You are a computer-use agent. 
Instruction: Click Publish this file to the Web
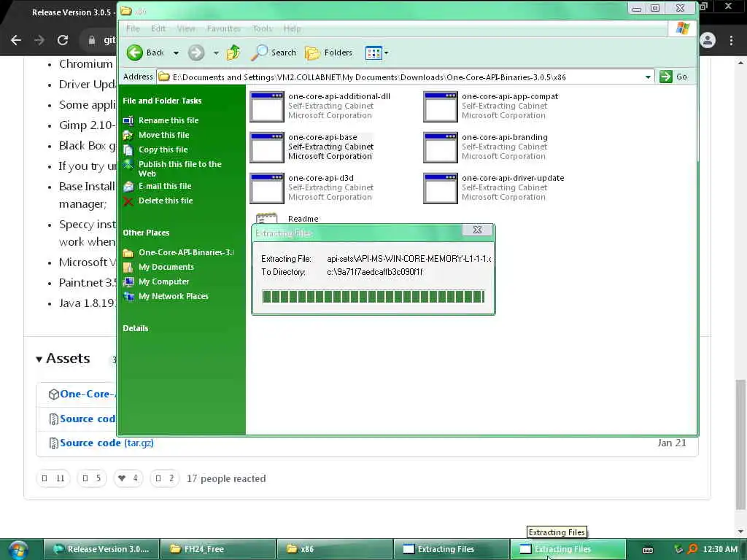pyautogui.click(x=179, y=168)
